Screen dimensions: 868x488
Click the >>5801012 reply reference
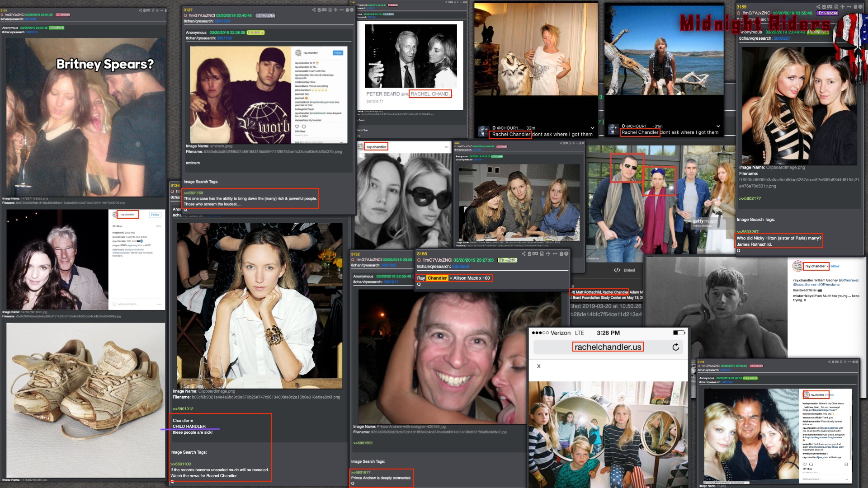(183, 408)
